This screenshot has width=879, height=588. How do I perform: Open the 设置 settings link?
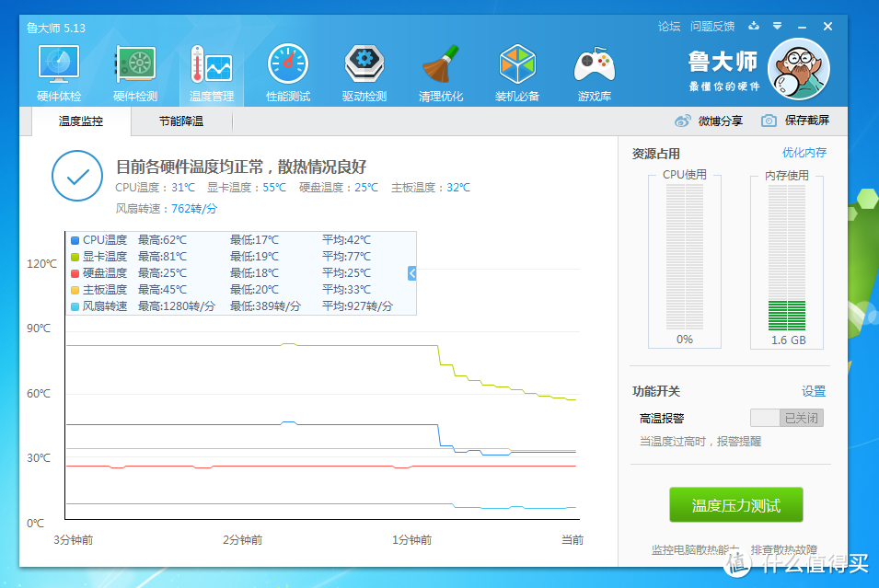(814, 391)
